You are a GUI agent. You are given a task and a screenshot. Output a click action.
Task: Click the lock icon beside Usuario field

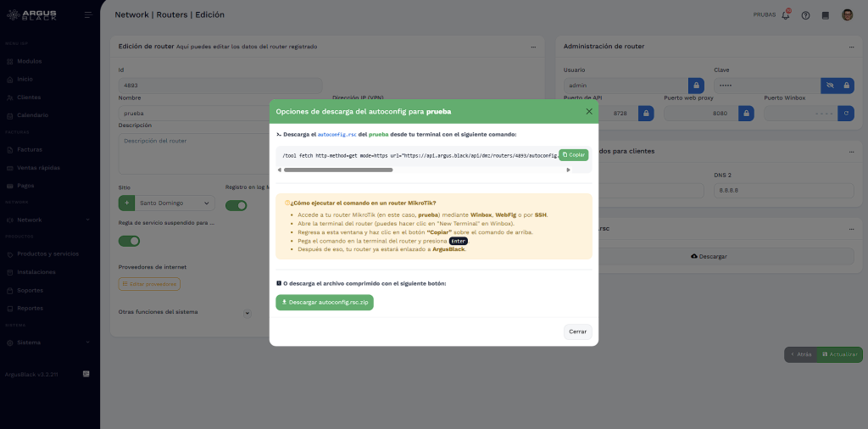[696, 86]
